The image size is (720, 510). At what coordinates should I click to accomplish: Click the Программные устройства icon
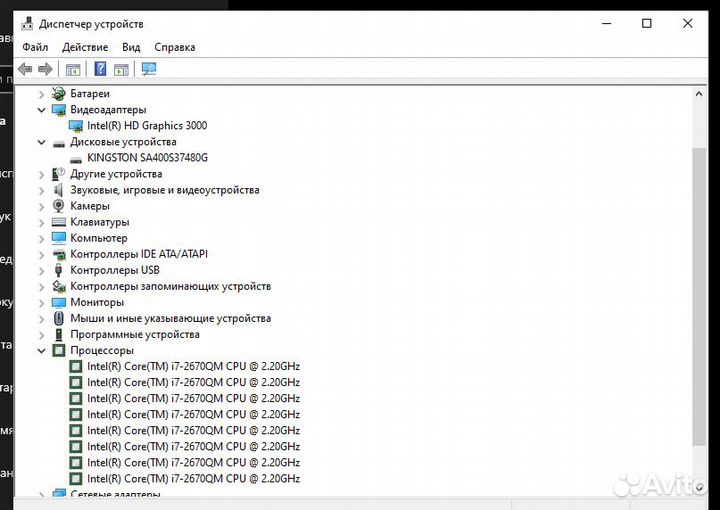[x=59, y=335]
